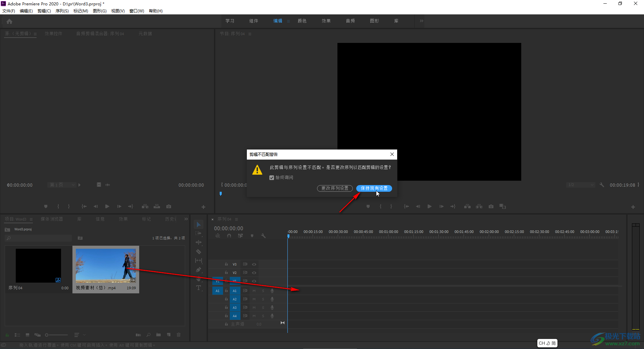Open 编辑 workspace menu icon
Image resolution: width=644 pixels, height=349 pixels.
tap(288, 21)
